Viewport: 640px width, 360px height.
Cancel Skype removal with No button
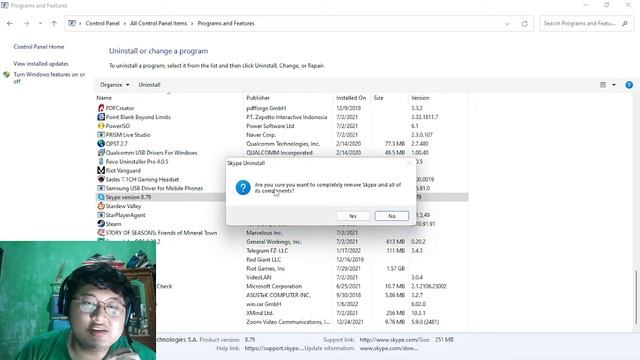pyautogui.click(x=391, y=216)
